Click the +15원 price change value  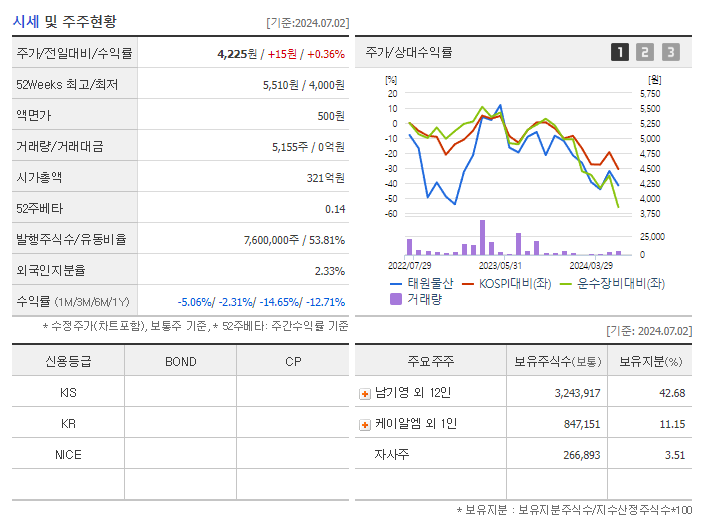(282, 54)
